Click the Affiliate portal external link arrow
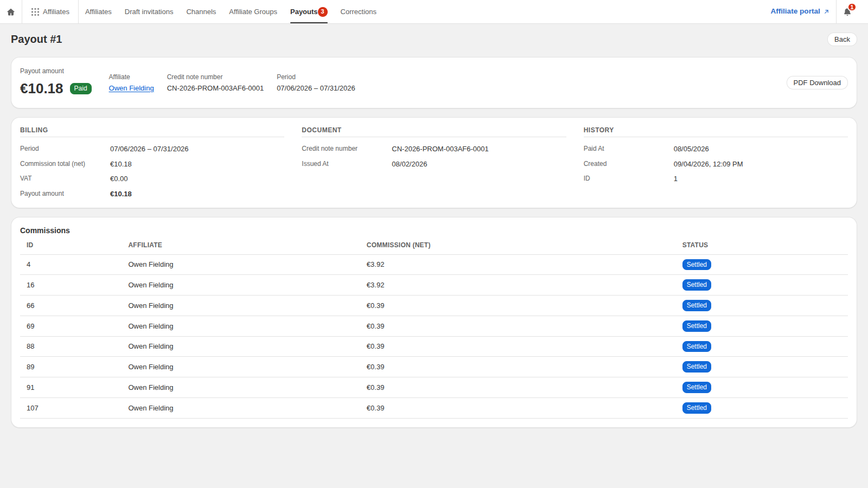 [x=826, y=11]
